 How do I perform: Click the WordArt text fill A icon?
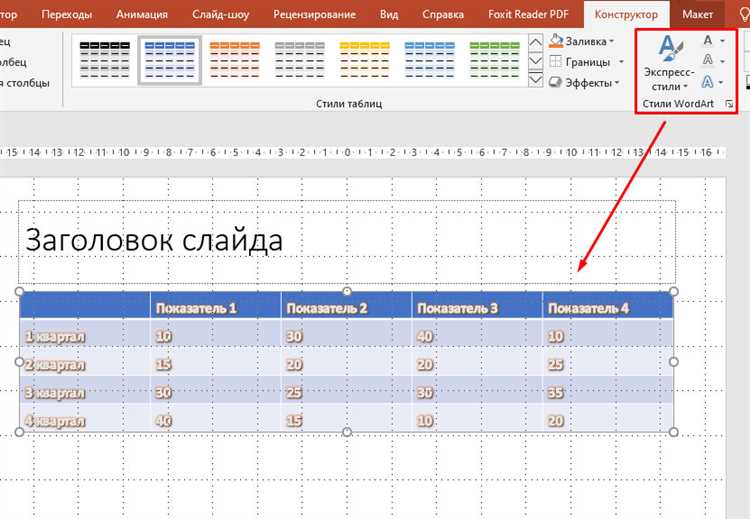[708, 41]
